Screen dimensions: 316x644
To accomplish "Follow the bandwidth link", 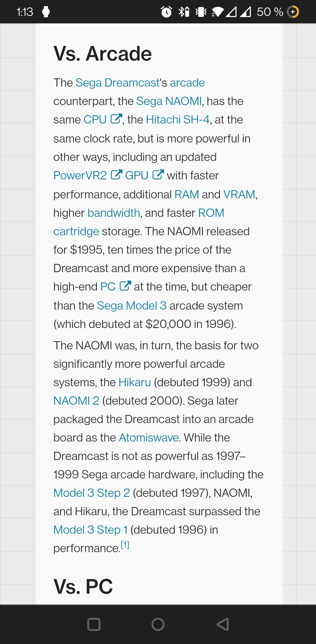I will 114,213.
